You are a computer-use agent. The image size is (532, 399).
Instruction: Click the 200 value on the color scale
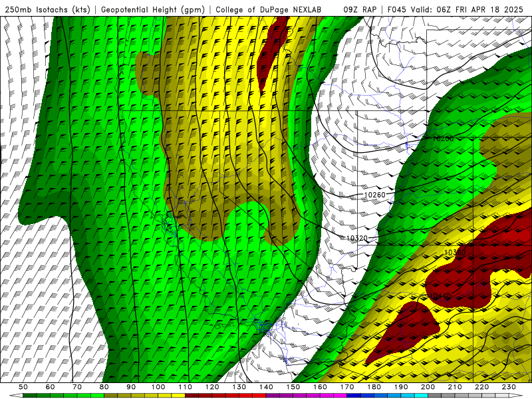[x=428, y=387]
